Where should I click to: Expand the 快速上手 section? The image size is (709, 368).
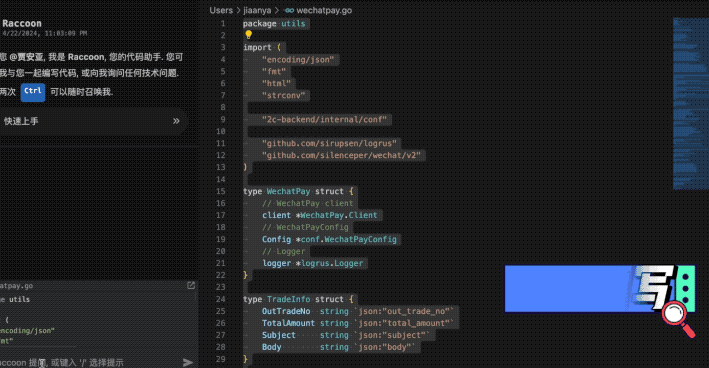92,121
